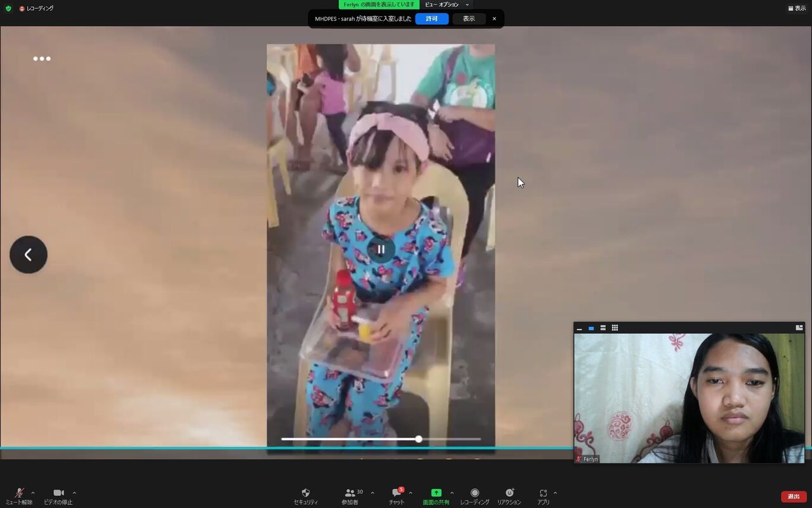Screen dimensions: 812x508
Task: Expand share options arrow beside 画面の共有
Action: tap(452, 493)
